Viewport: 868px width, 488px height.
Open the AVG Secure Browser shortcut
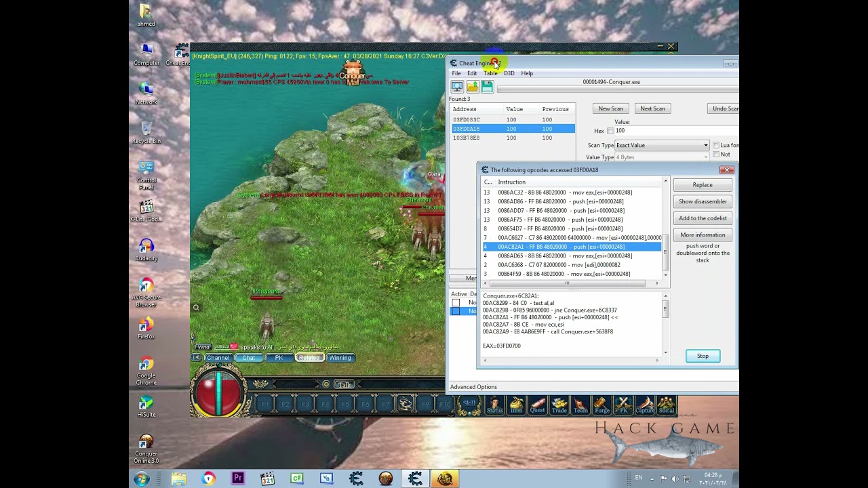146,291
